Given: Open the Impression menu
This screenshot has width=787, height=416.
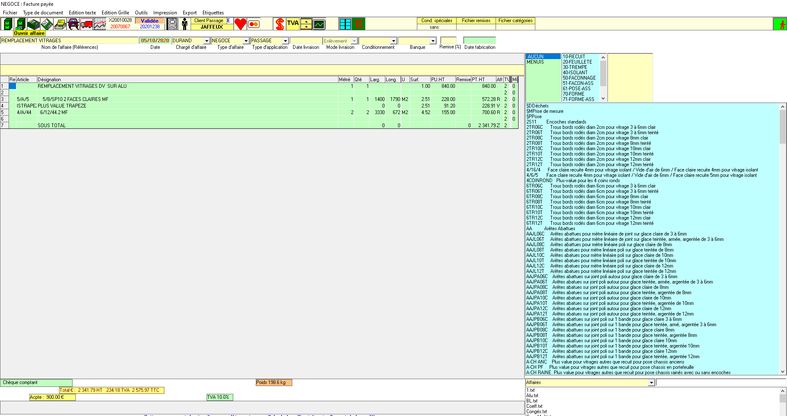Looking at the screenshot, I should point(165,13).
